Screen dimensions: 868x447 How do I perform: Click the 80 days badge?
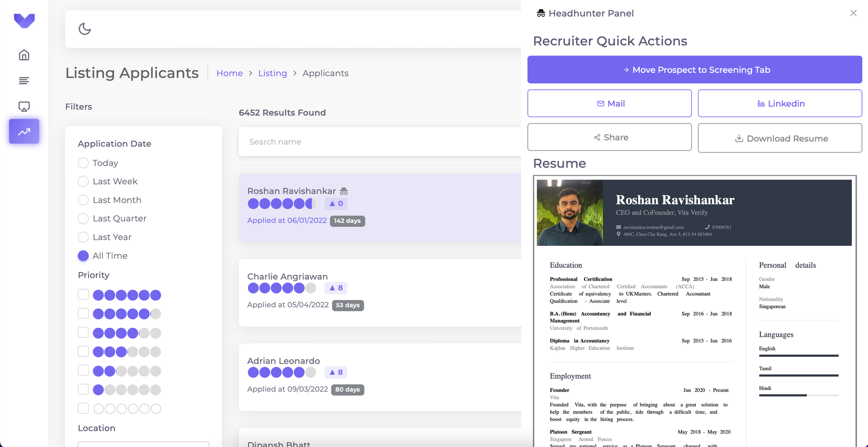click(x=347, y=389)
